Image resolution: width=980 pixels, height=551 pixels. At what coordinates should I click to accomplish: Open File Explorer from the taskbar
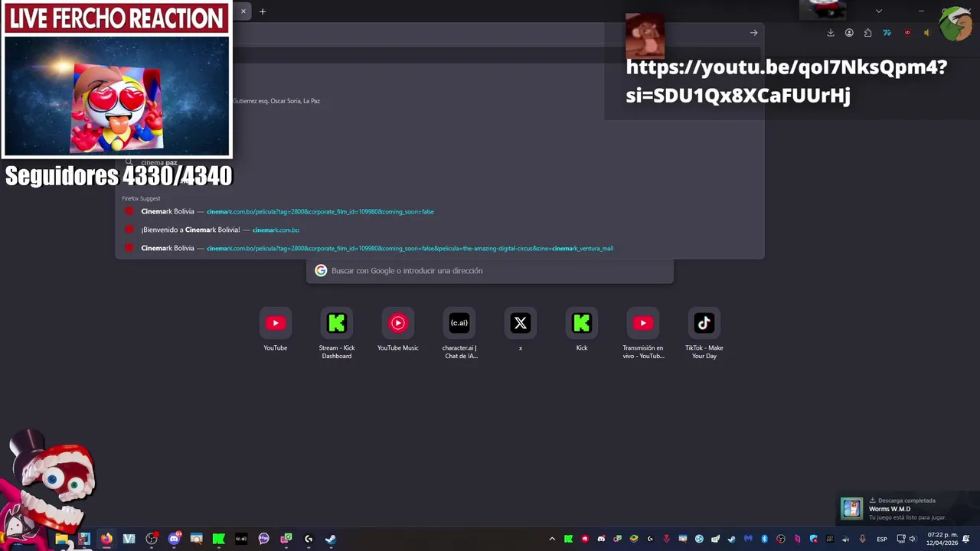click(x=61, y=539)
